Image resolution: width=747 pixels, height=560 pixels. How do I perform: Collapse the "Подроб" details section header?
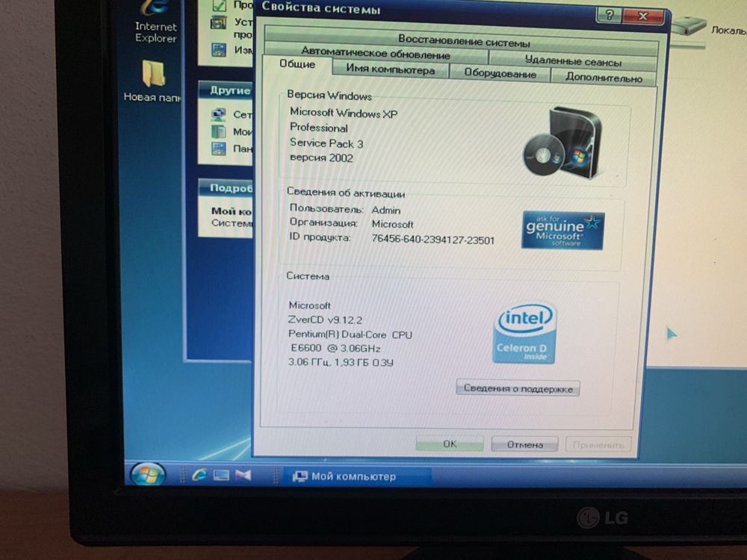(226, 187)
